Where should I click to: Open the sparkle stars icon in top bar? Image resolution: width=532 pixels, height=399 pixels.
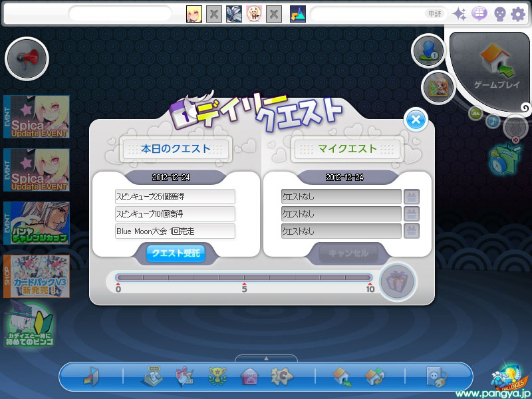460,14
